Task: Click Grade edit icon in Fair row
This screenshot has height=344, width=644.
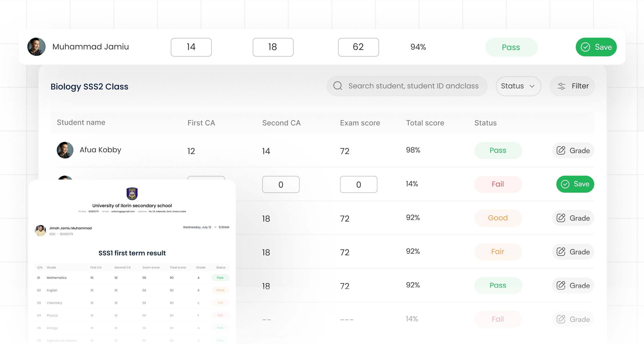Action: pos(561,252)
